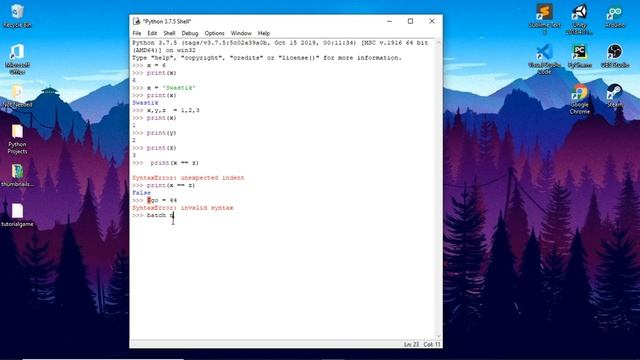640x360 pixels.
Task: Click the 'x = 6' line
Action: click(149, 65)
